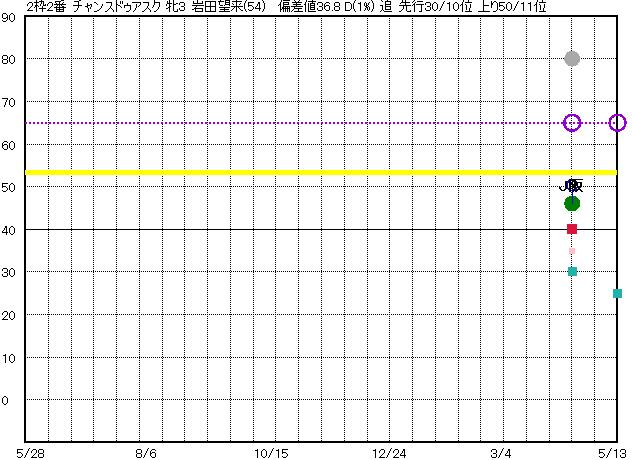Click the gray circle marker at 80

pos(572,59)
